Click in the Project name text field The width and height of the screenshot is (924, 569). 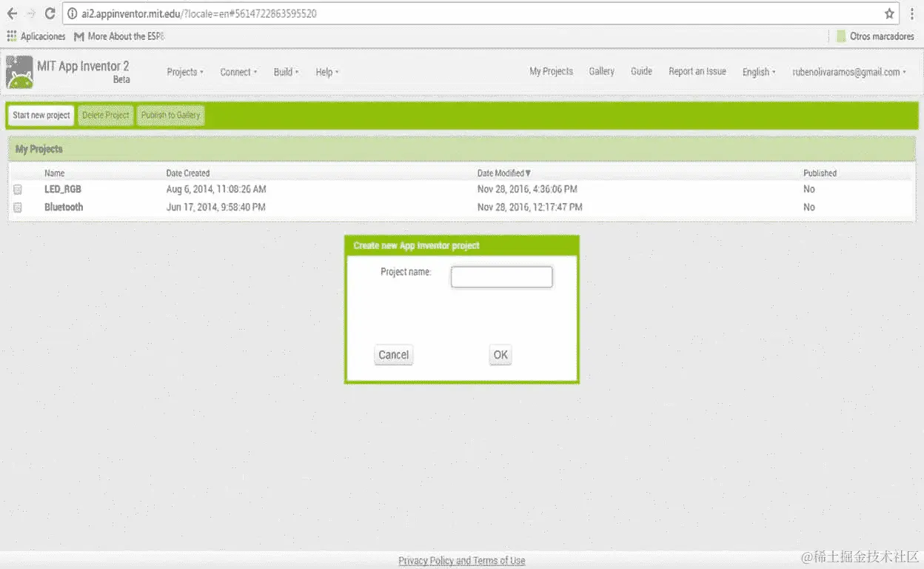501,277
